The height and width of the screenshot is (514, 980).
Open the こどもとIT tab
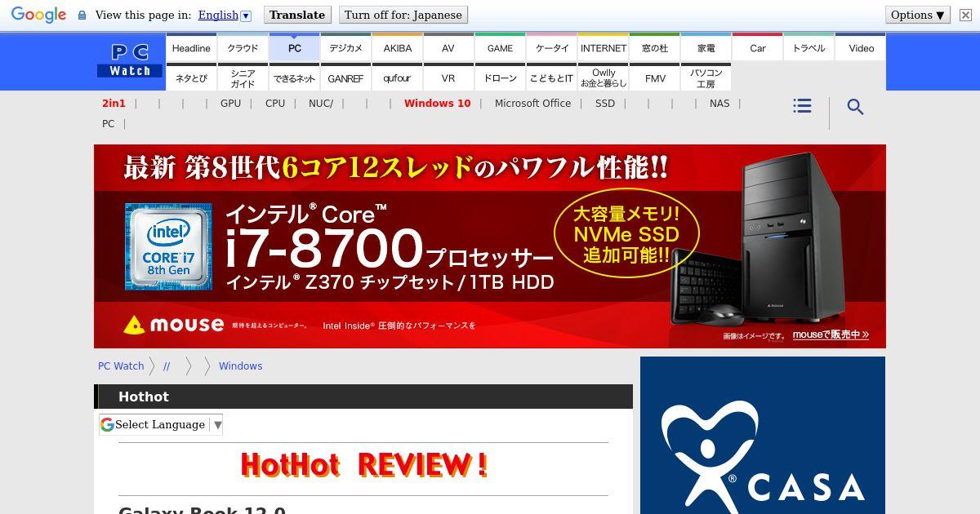click(x=551, y=78)
